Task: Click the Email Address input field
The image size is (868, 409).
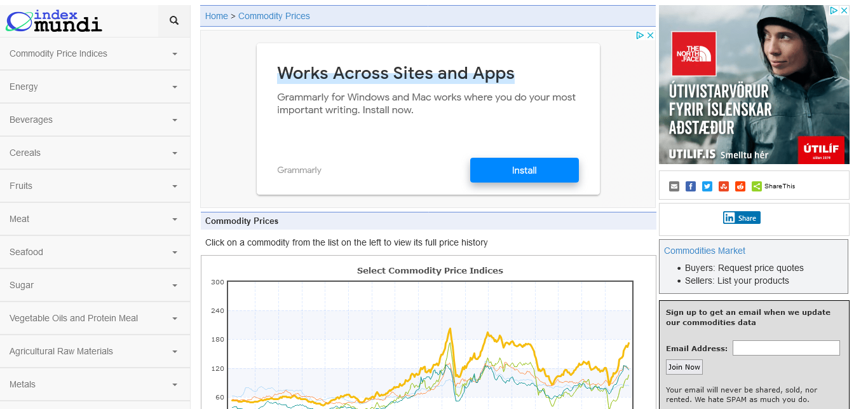Action: click(786, 348)
